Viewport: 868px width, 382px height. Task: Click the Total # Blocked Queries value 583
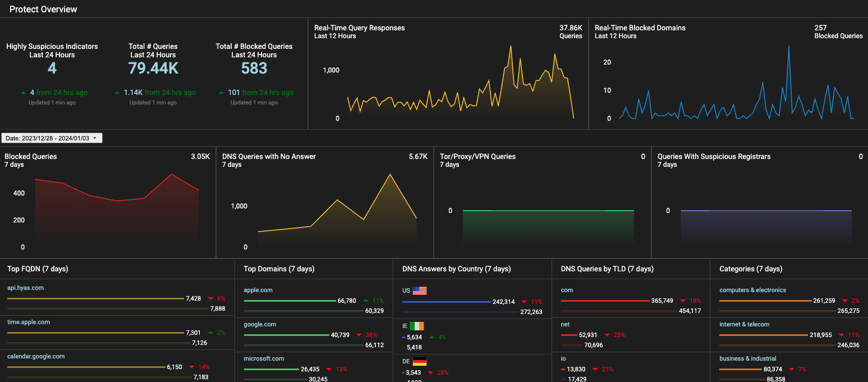[254, 69]
